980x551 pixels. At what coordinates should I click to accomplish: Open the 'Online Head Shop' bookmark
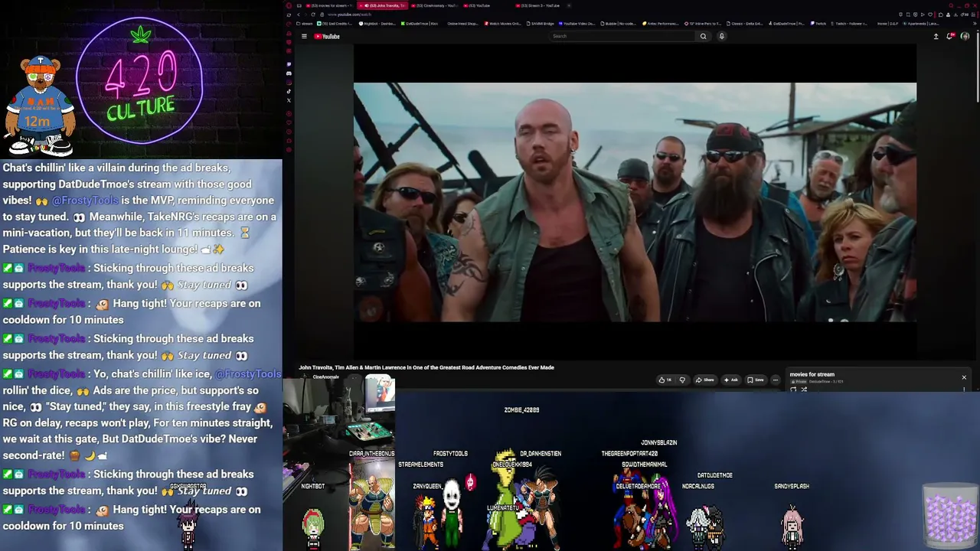[462, 24]
